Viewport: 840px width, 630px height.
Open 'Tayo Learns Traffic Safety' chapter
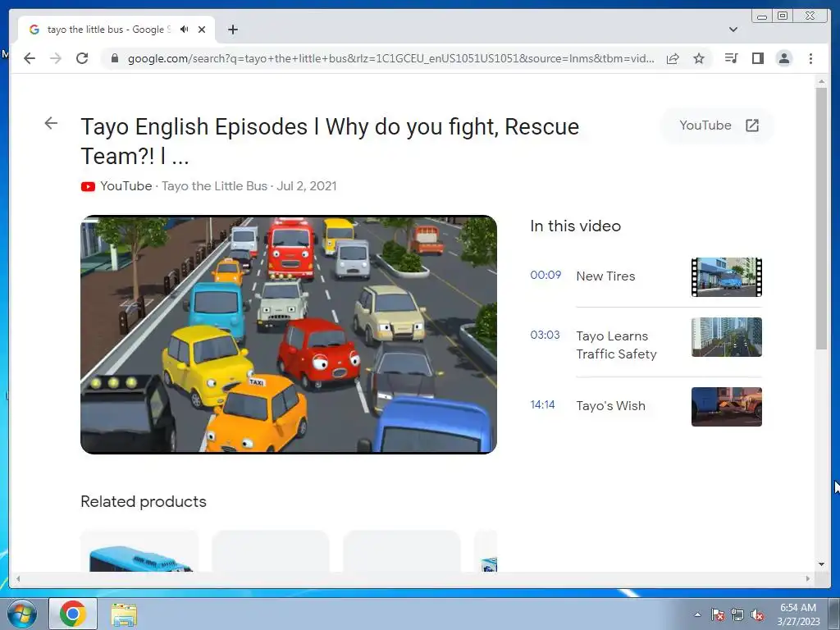click(616, 345)
